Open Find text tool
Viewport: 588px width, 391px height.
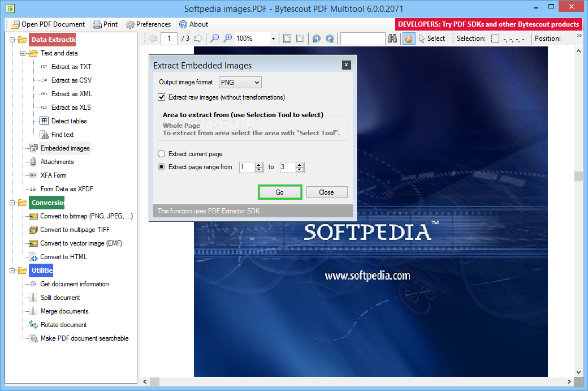(62, 134)
